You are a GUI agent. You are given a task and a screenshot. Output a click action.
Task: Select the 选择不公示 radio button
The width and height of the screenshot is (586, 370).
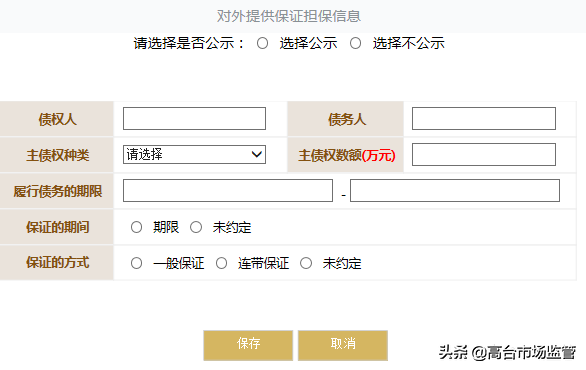coord(355,43)
